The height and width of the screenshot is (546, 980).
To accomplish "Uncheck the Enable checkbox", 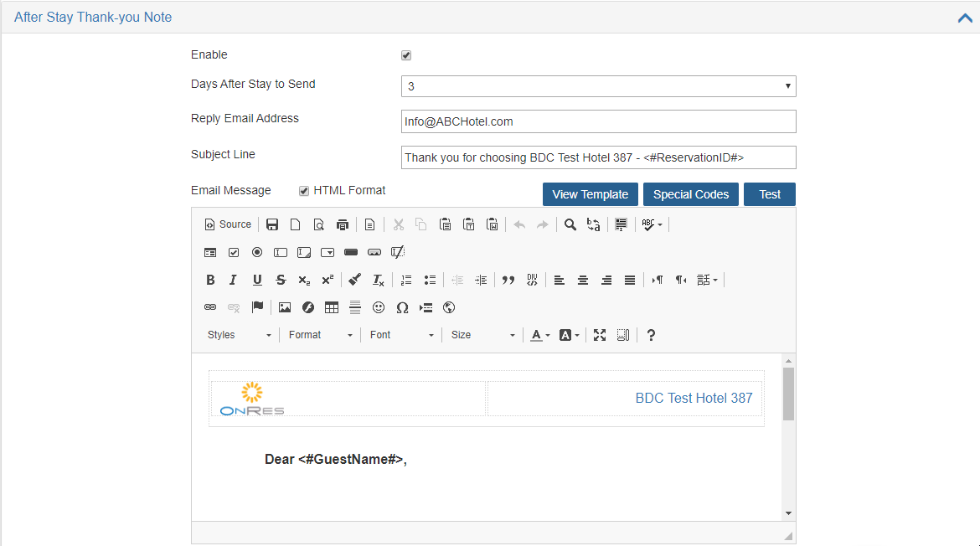I will point(406,55).
